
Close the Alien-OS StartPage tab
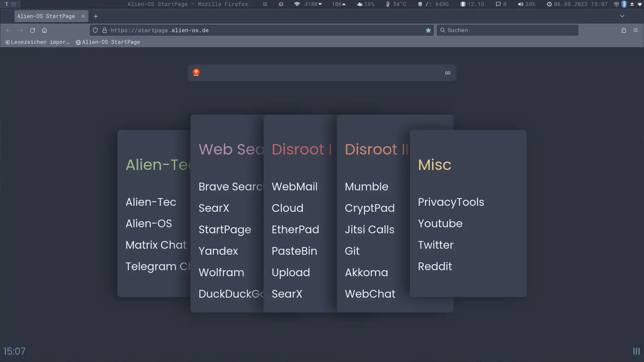pos(83,16)
